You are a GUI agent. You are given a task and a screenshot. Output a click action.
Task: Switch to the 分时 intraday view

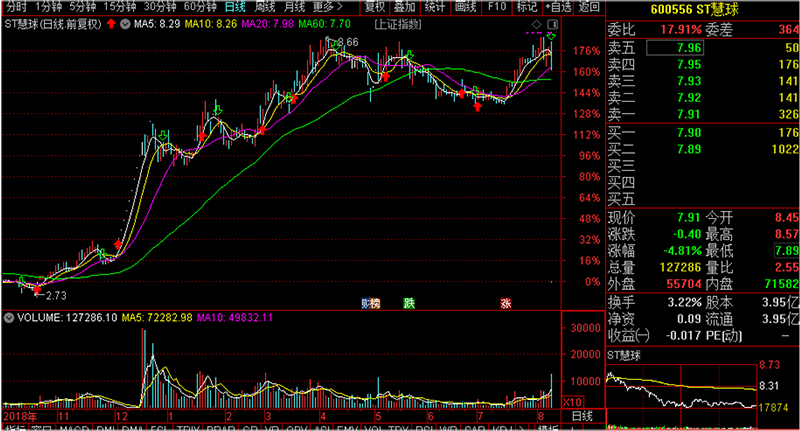pos(16,6)
